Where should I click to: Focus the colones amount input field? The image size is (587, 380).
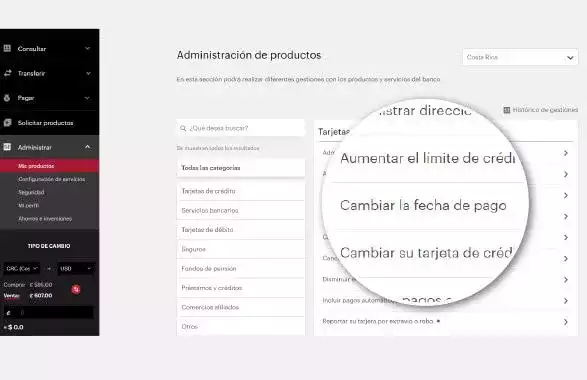[x=49, y=312]
